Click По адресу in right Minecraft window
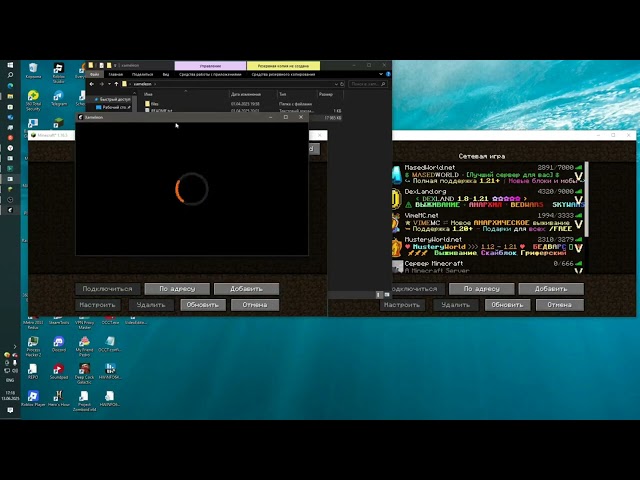This screenshot has height=480, width=640. [482, 289]
